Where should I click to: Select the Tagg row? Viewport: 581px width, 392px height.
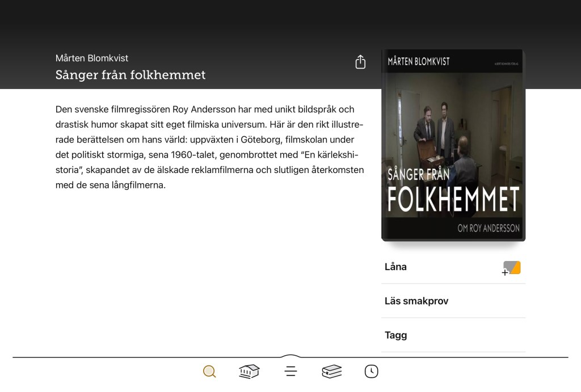396,335
